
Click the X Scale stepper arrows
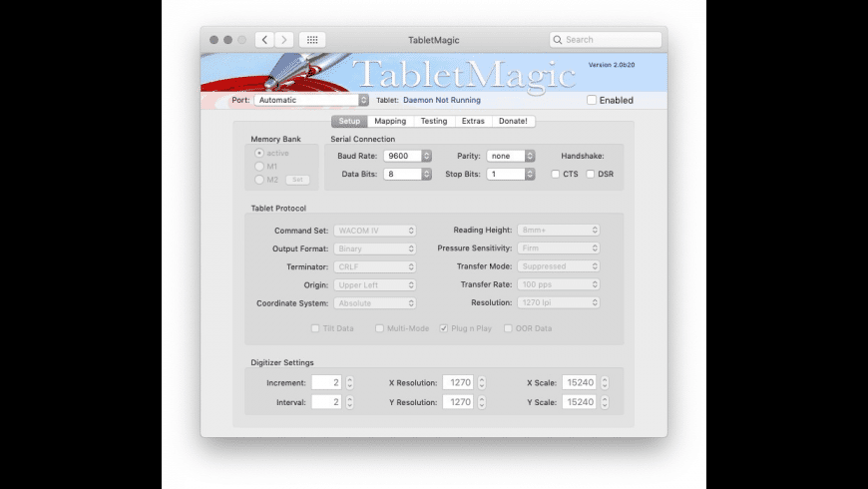click(x=605, y=382)
